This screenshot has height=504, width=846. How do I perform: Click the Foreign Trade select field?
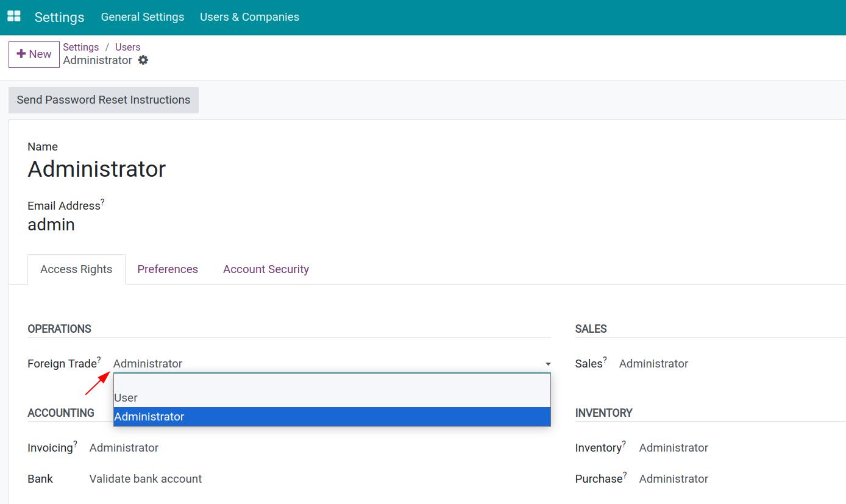[332, 364]
